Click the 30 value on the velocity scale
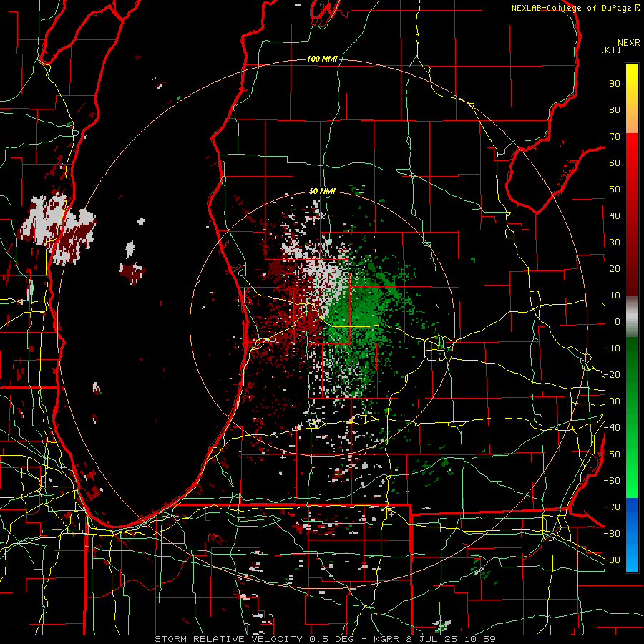The image size is (644, 644). click(615, 243)
